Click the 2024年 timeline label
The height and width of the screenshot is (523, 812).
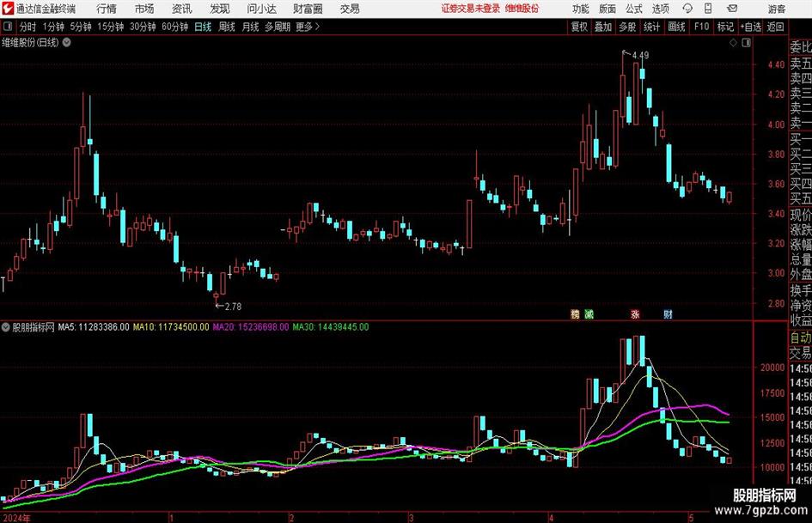pos(16,518)
